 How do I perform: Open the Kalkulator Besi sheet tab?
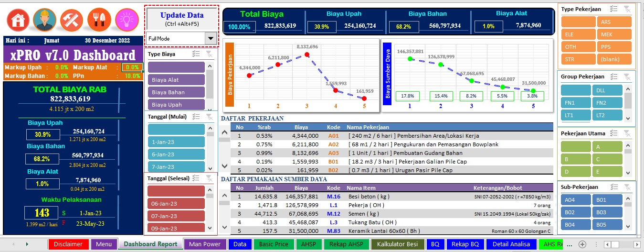(397, 244)
